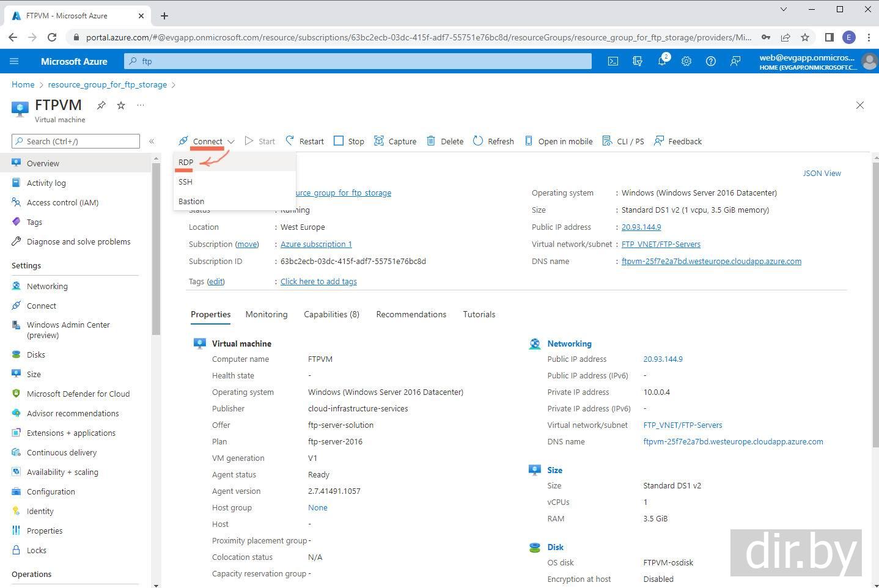Click the Feedback toolbar button
The image size is (879, 588).
click(x=677, y=141)
